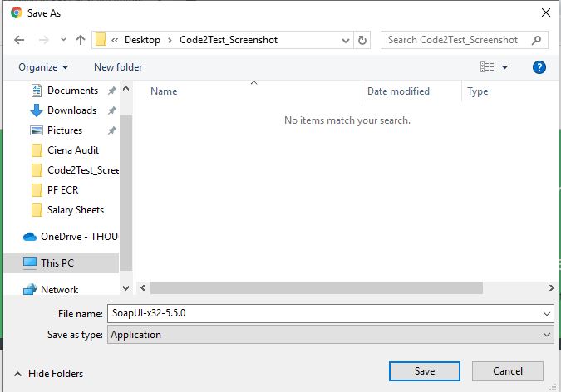Select Desktop in the address path
The height and width of the screenshot is (392, 561).
point(142,40)
